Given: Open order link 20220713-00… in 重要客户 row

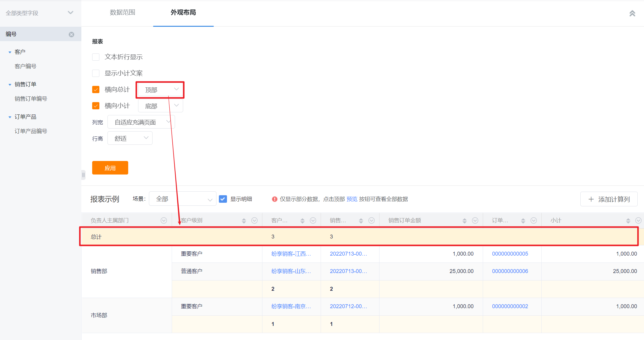Looking at the screenshot, I should coord(348,254).
